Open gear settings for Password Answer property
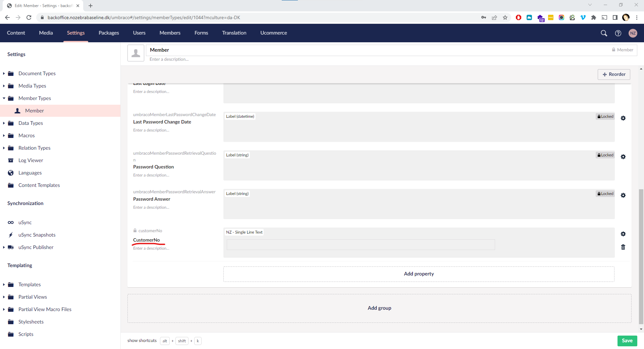 623,195
